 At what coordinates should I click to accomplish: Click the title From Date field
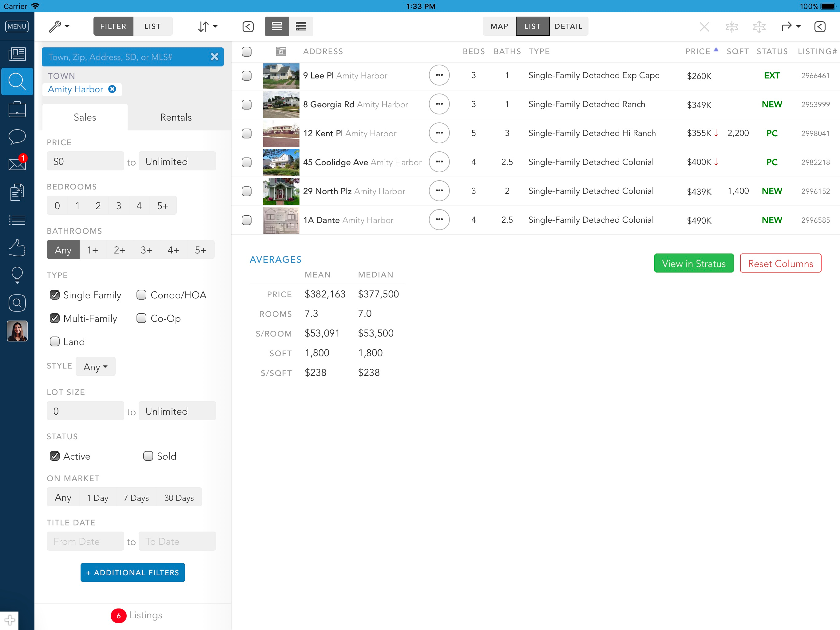tap(85, 541)
